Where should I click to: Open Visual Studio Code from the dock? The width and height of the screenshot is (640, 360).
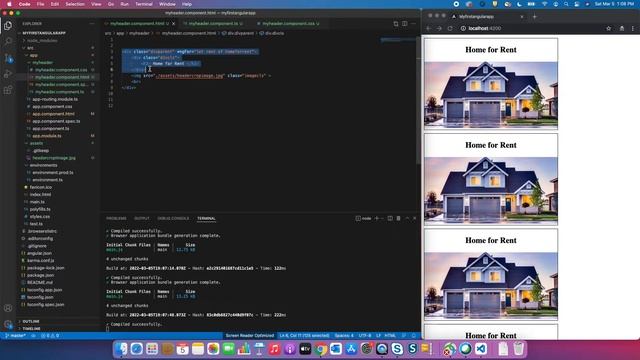coord(481,349)
